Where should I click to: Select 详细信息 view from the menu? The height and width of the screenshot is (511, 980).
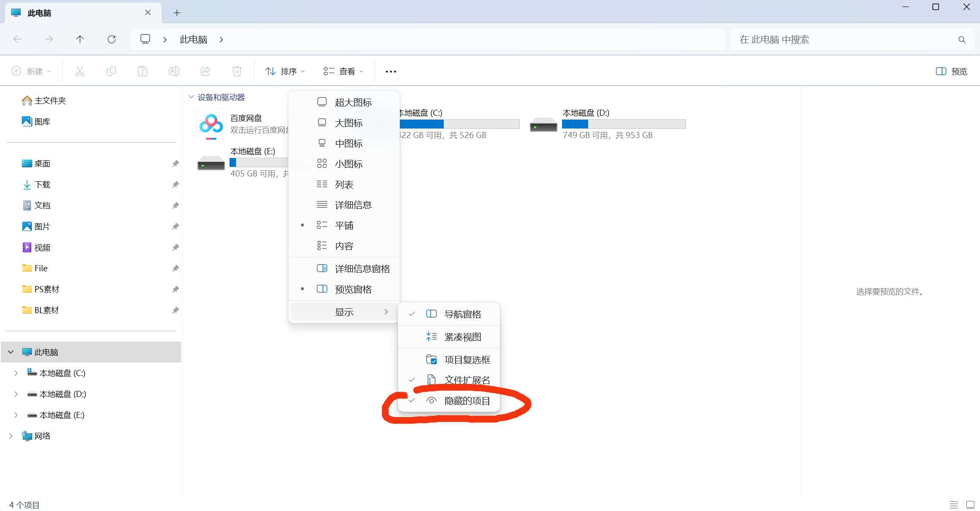[x=353, y=205]
